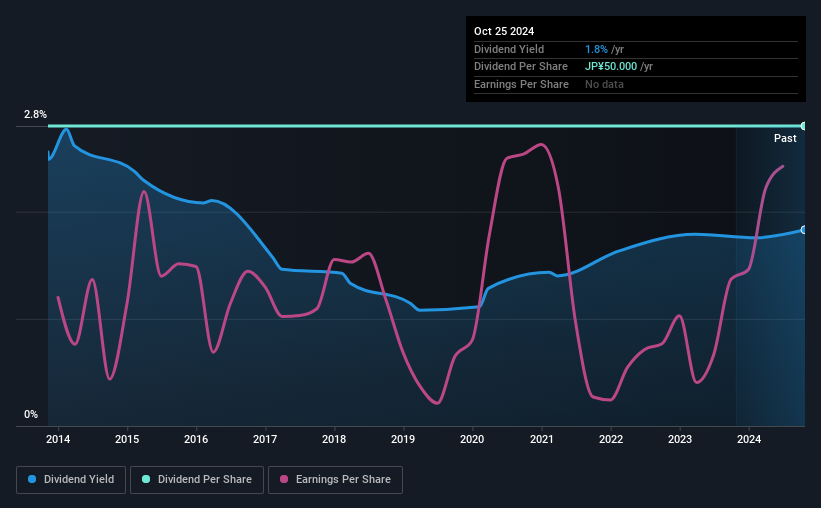Click the Dividend Yield endpoint marker on chart
The image size is (821, 508).
pos(804,230)
